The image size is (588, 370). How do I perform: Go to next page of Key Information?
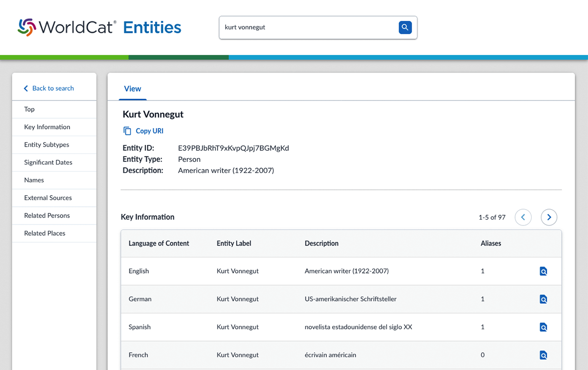coord(549,217)
